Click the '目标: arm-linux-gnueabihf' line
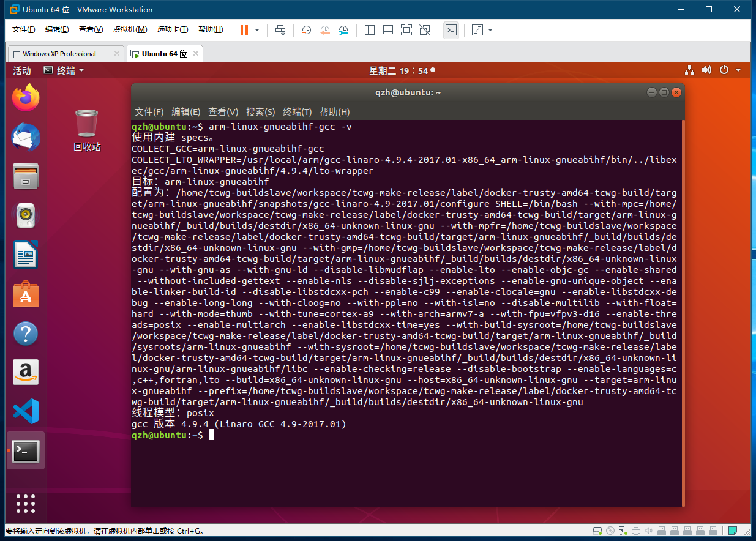 pyautogui.click(x=200, y=181)
